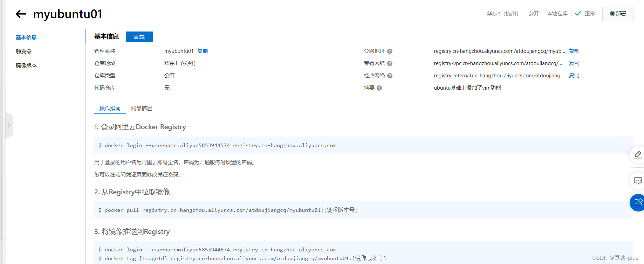
Task: Go back using the left arrow icon
Action: [21, 14]
